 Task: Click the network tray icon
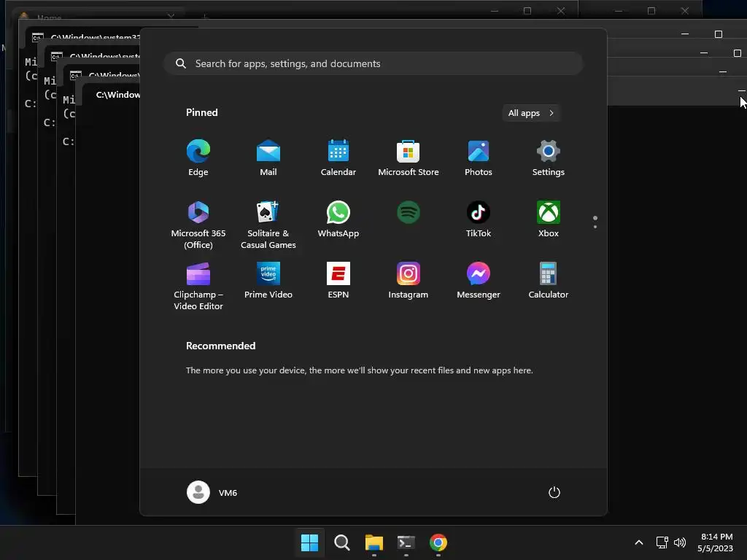[662, 542]
